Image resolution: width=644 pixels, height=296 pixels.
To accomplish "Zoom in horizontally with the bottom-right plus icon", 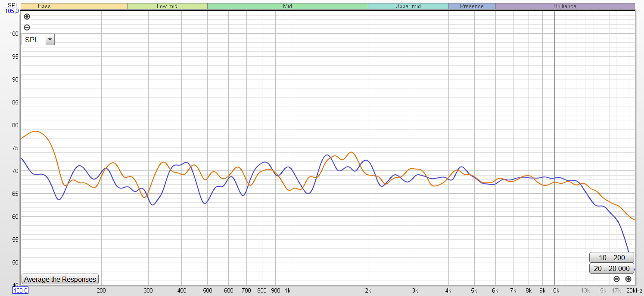I will coord(628,279).
